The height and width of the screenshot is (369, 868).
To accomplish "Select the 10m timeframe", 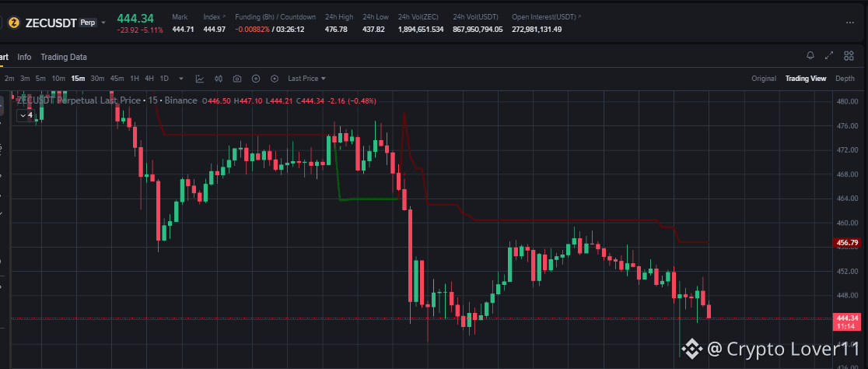I will click(58, 79).
